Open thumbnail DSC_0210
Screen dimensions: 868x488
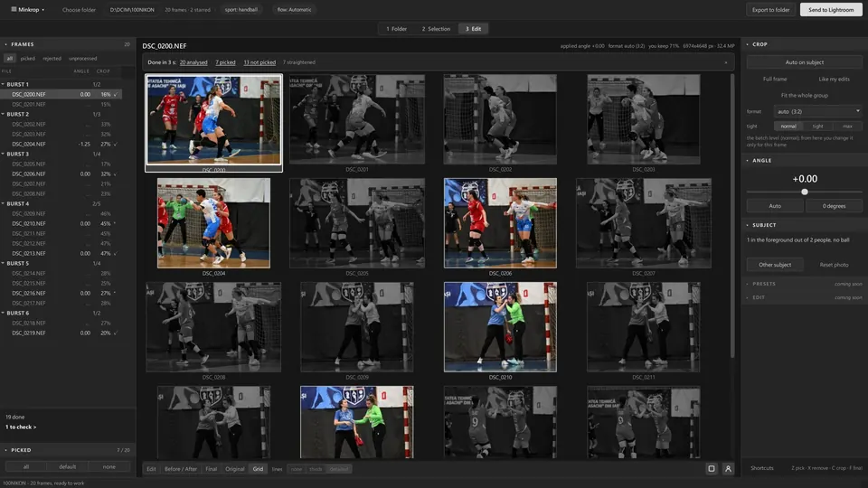[x=500, y=327]
